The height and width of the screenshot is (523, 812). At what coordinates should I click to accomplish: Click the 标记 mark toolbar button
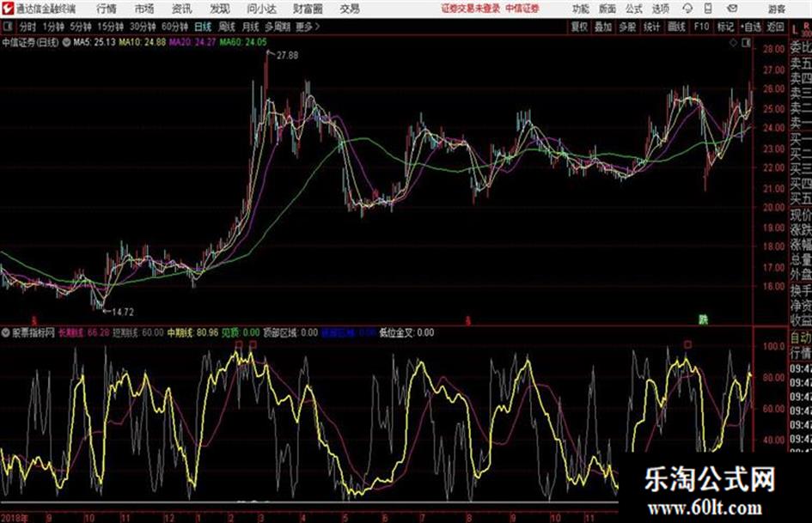coord(725,27)
